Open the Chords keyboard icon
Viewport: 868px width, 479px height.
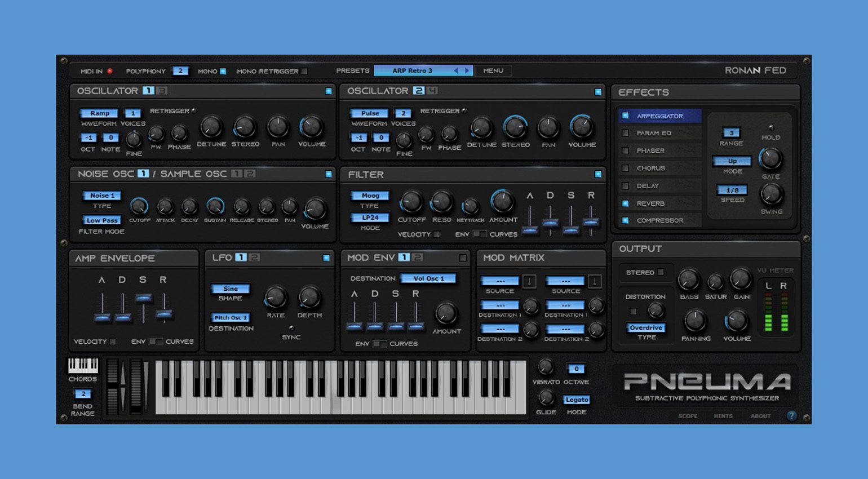pos(83,366)
